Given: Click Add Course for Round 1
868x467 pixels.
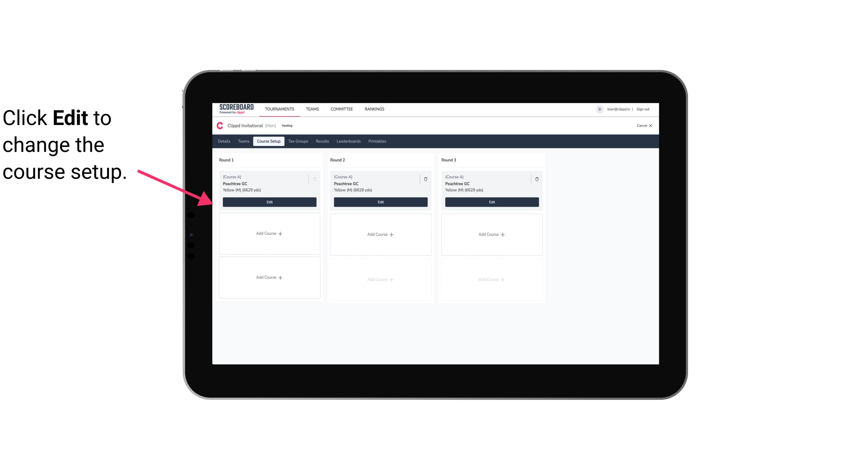Looking at the screenshot, I should point(269,234).
